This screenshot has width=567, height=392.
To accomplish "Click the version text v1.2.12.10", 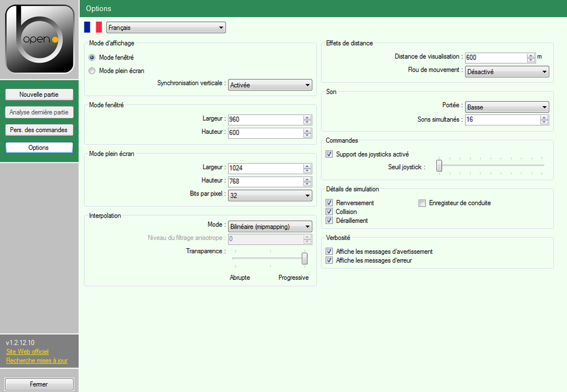I will click(20, 343).
